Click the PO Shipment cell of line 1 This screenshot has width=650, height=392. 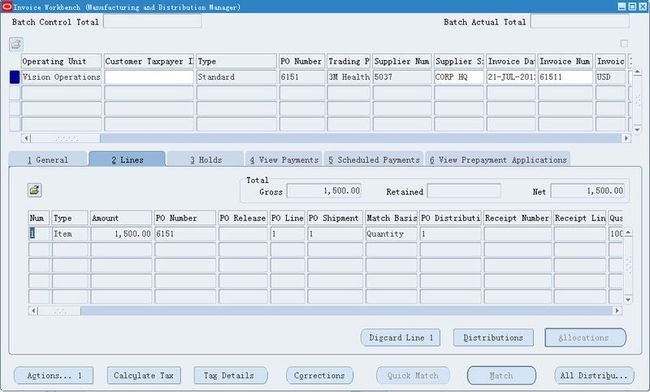tap(335, 234)
